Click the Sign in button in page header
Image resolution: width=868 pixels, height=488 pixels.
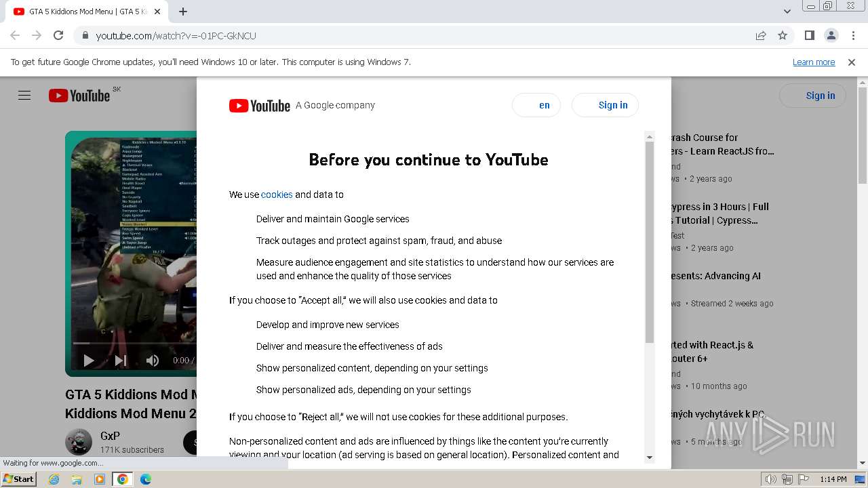point(812,96)
